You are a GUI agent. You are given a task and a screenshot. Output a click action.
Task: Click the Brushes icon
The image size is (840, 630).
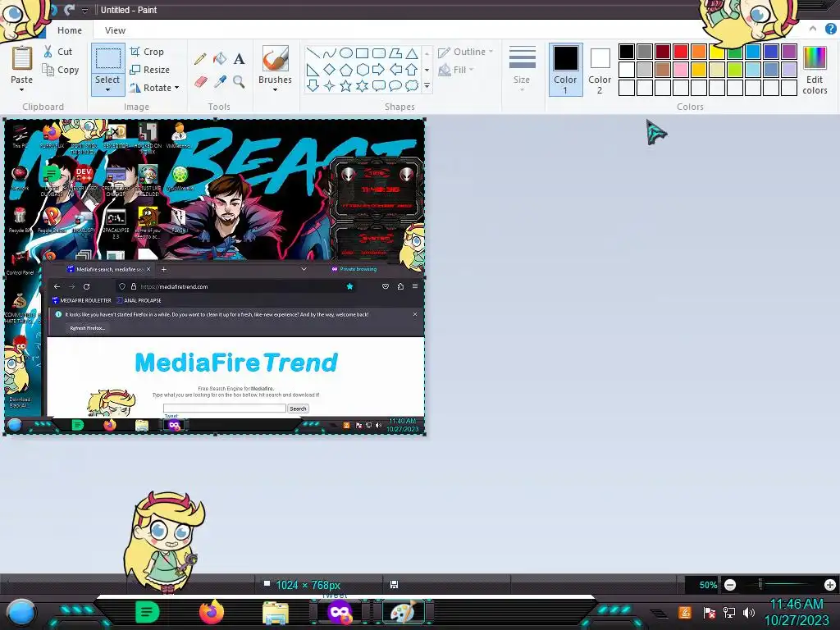click(276, 59)
